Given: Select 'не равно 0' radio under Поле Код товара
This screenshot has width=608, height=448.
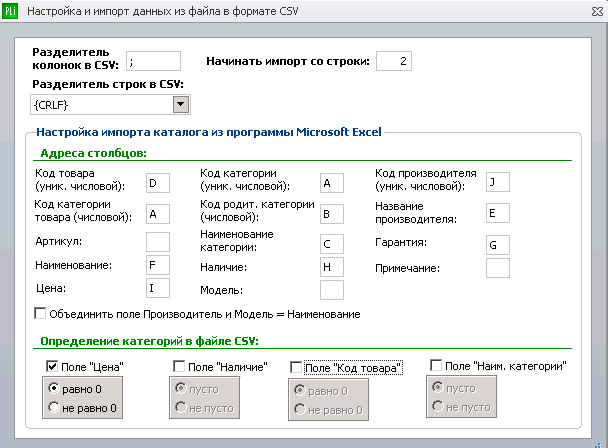Looking at the screenshot, I should click(x=300, y=409).
